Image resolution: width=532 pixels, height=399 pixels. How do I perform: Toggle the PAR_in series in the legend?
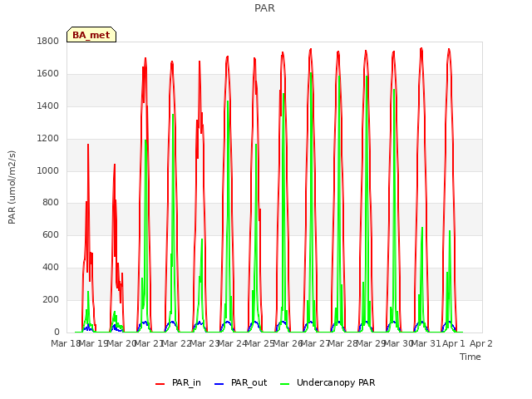point(178,382)
